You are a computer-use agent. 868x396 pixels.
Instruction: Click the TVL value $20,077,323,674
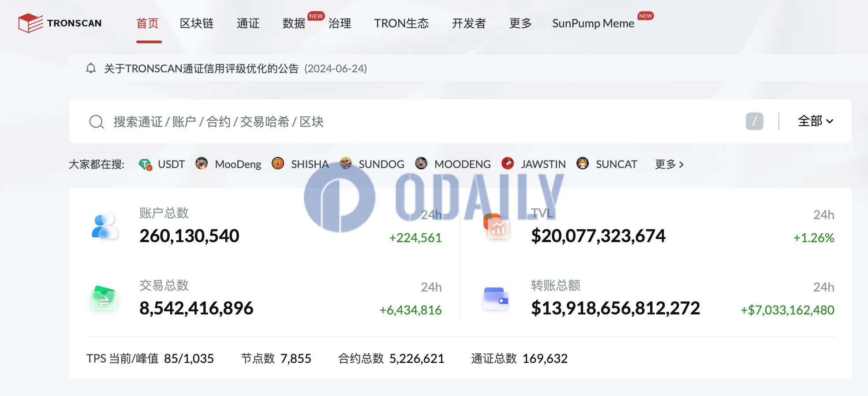598,236
